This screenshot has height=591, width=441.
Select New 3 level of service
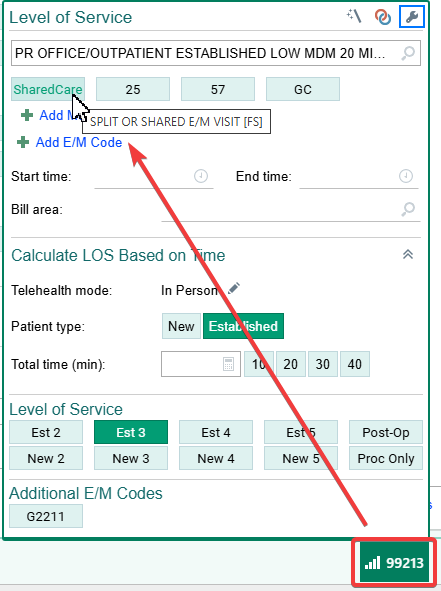(x=131, y=458)
